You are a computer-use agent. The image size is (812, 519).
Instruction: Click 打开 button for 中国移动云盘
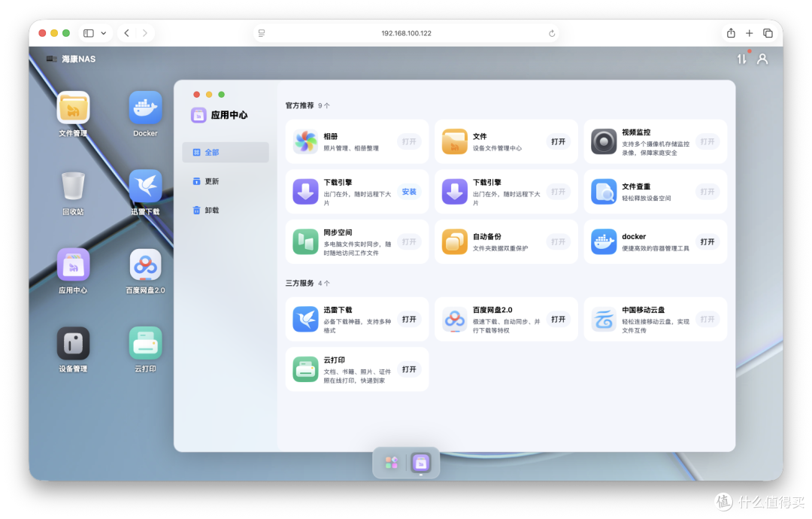click(707, 319)
